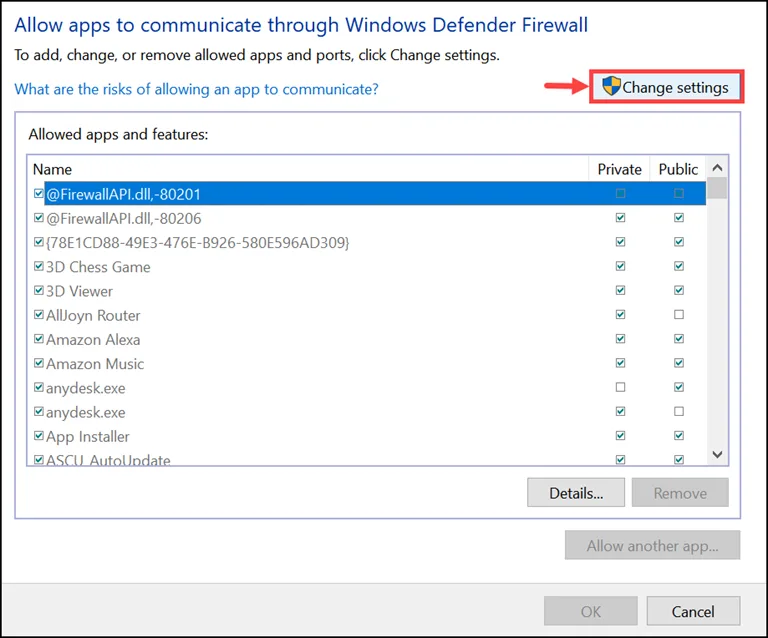Image resolution: width=768 pixels, height=638 pixels.
Task: Toggle Public checkbox for App Installer
Action: tap(679, 436)
